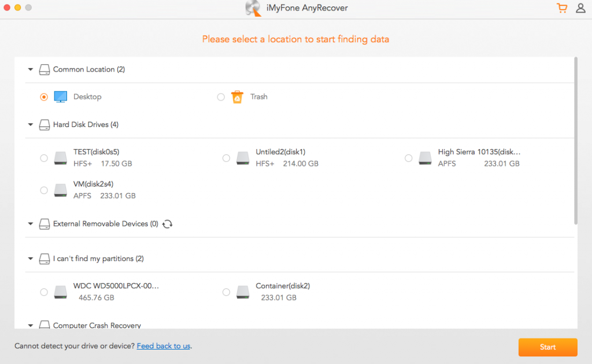The width and height of the screenshot is (592, 364).
Task: Click the 465.76 GB size value
Action: (97, 298)
